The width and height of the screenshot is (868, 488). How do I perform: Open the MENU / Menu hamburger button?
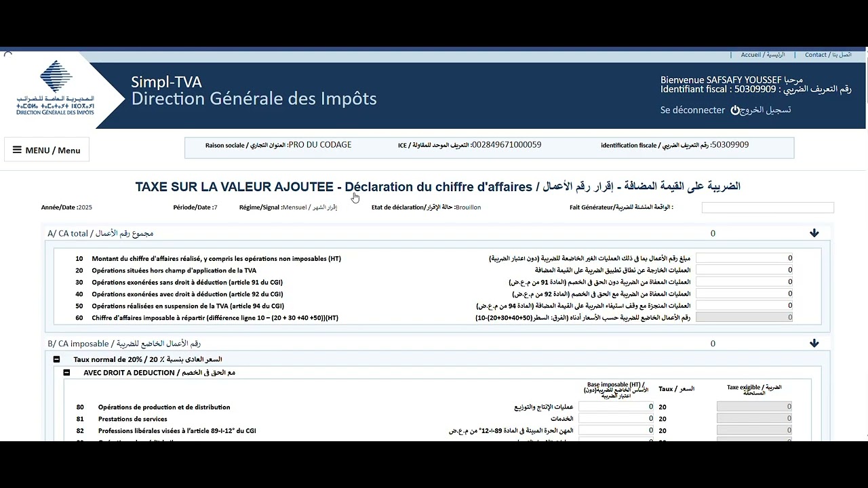point(46,150)
